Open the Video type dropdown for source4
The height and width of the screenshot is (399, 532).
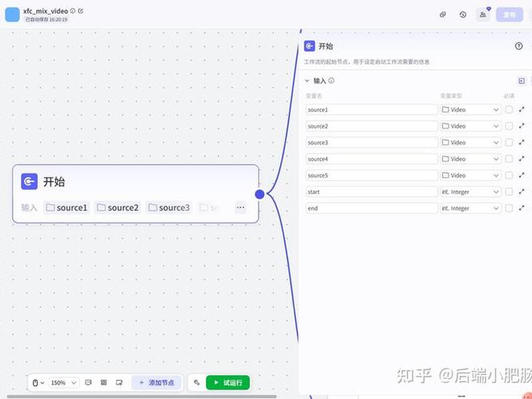pyautogui.click(x=471, y=159)
